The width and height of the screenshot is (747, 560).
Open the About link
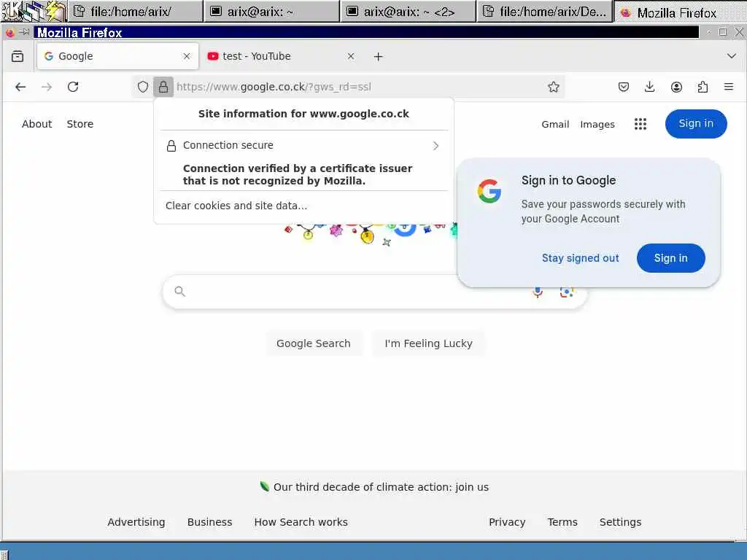(36, 124)
